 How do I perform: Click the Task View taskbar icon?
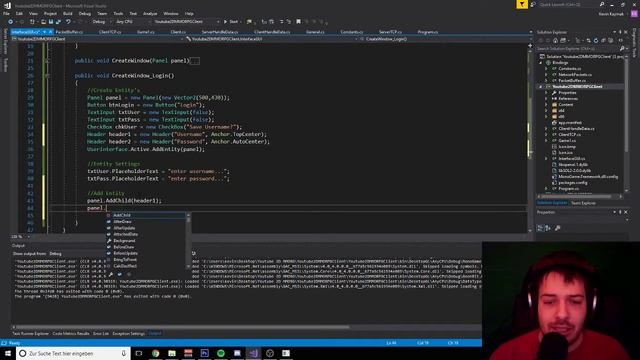[139, 353]
